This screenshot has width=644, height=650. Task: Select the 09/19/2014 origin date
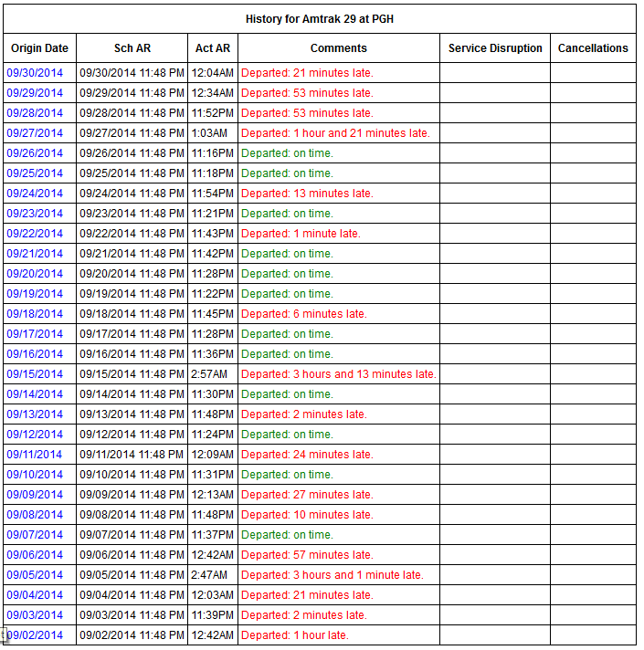[35, 294]
